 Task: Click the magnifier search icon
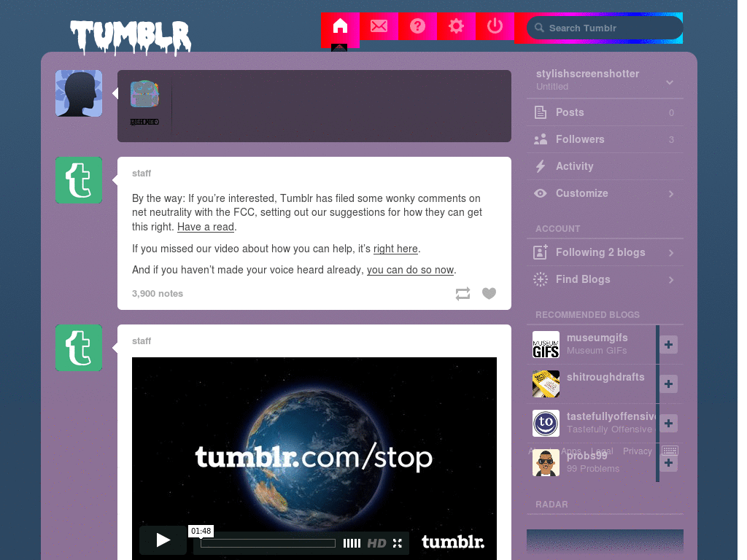point(539,28)
